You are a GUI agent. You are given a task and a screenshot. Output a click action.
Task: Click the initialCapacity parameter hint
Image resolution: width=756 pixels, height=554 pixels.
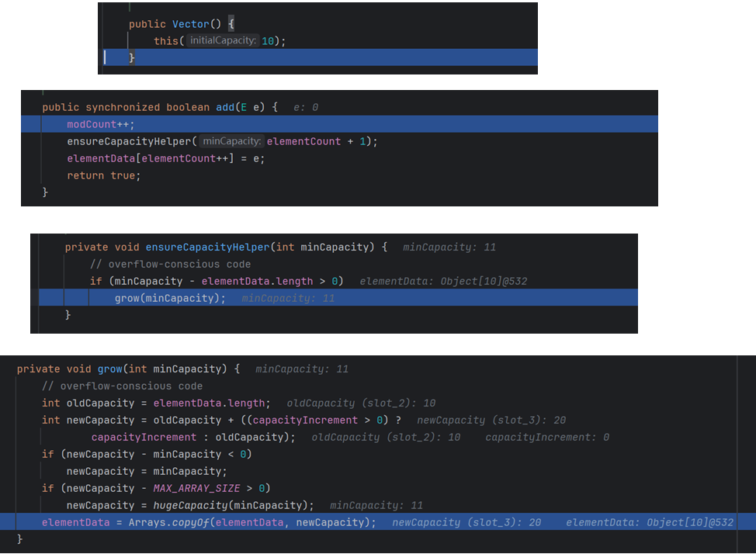pos(223,40)
